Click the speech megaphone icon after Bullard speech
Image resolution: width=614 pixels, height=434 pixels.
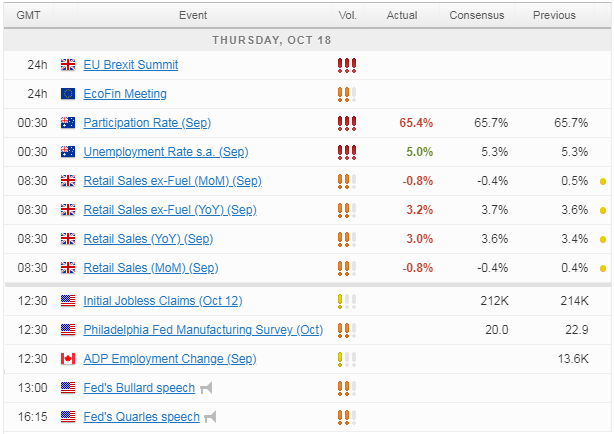click(206, 388)
